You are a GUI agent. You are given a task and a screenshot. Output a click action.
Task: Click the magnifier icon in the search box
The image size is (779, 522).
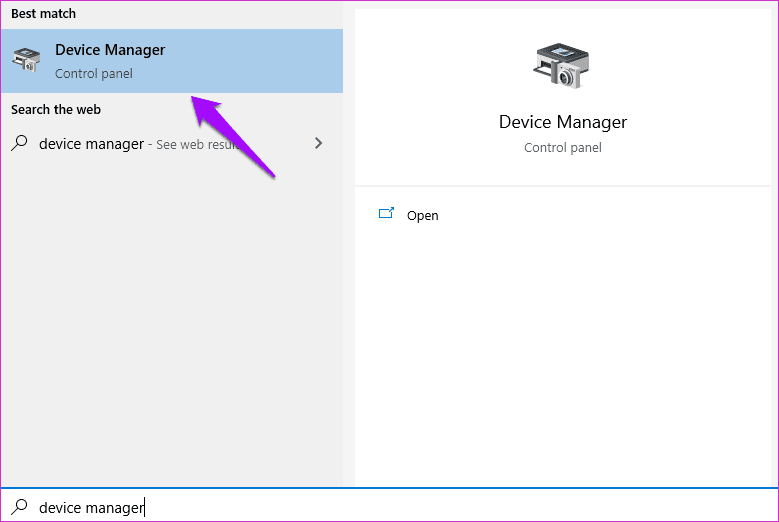click(19, 507)
